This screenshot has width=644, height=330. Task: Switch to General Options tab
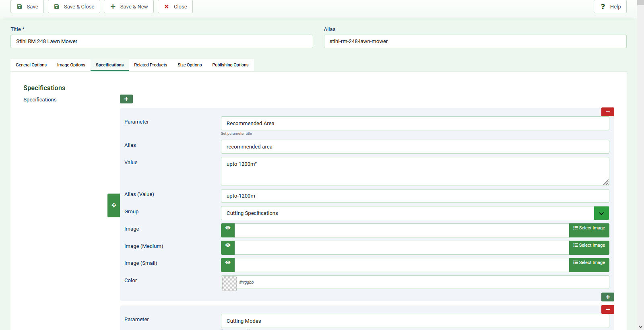pos(31,65)
